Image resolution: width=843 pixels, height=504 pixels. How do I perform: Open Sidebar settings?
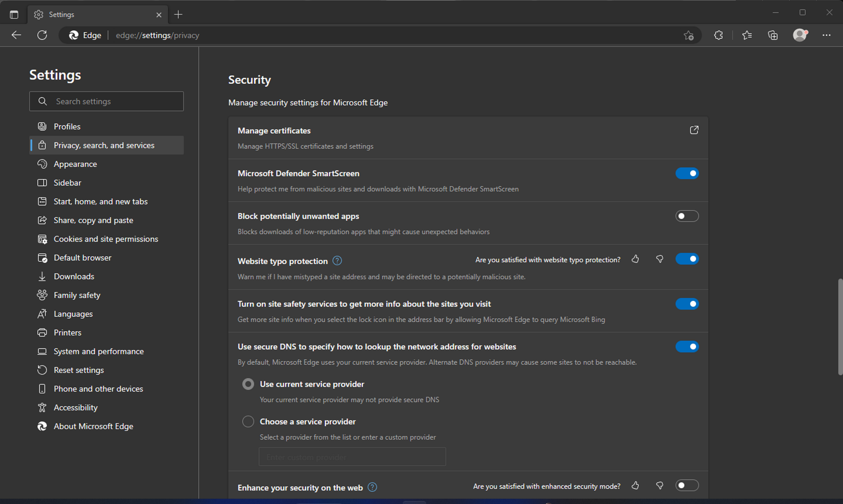(x=106, y=183)
